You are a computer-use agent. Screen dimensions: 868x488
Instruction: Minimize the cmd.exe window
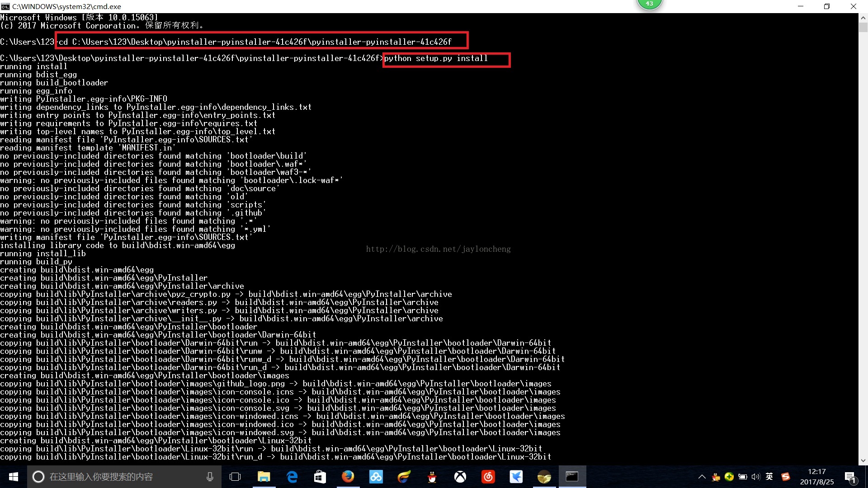coord(801,6)
